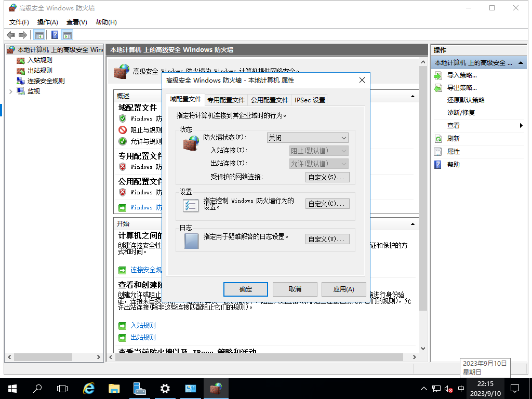
Task: Open the 查看 submenu in actions
Action: pos(478,126)
